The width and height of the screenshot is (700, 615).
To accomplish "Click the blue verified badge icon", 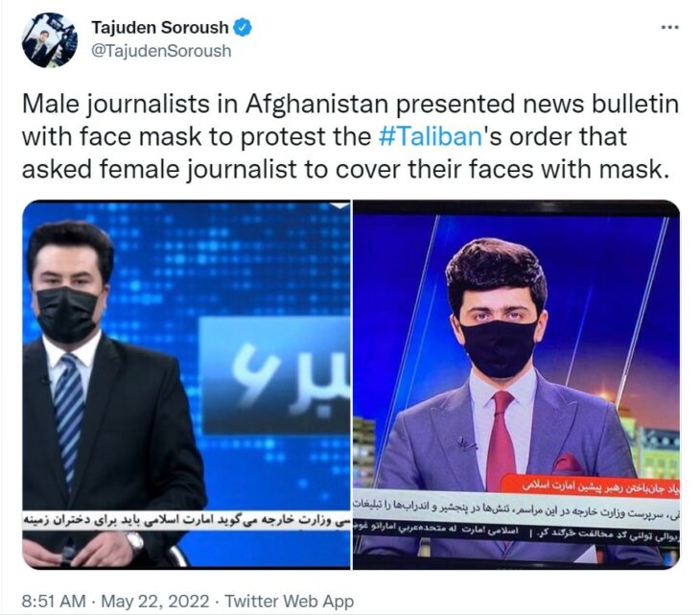I will click(x=243, y=28).
